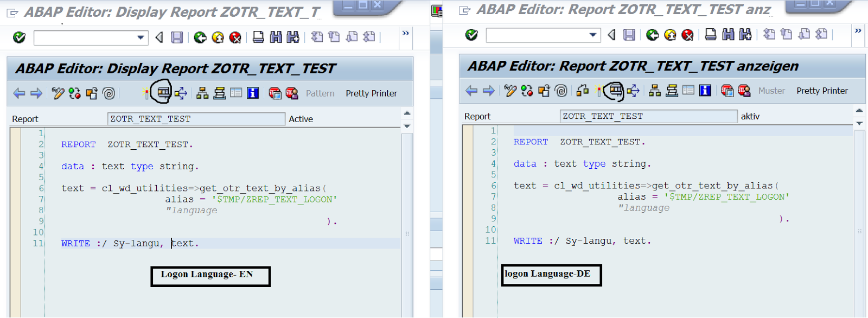Viewport: 868px width, 318px height.
Task: Click blue left navigation arrow, Report anzeigen window
Action: tap(471, 91)
